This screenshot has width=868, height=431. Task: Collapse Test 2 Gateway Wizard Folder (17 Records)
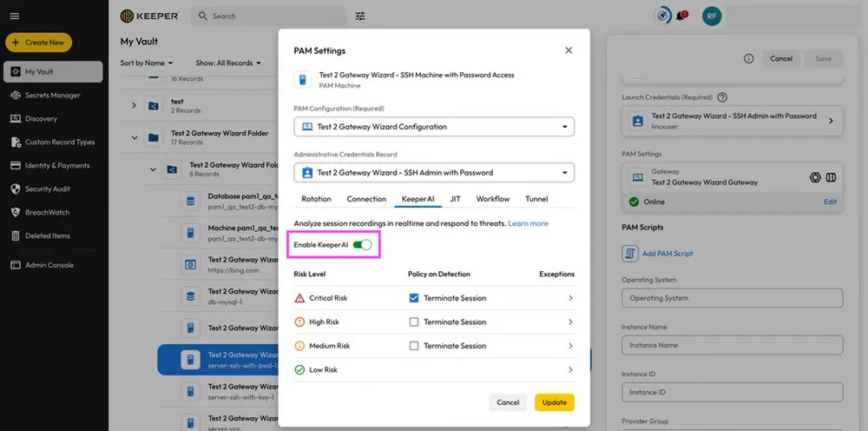point(134,136)
